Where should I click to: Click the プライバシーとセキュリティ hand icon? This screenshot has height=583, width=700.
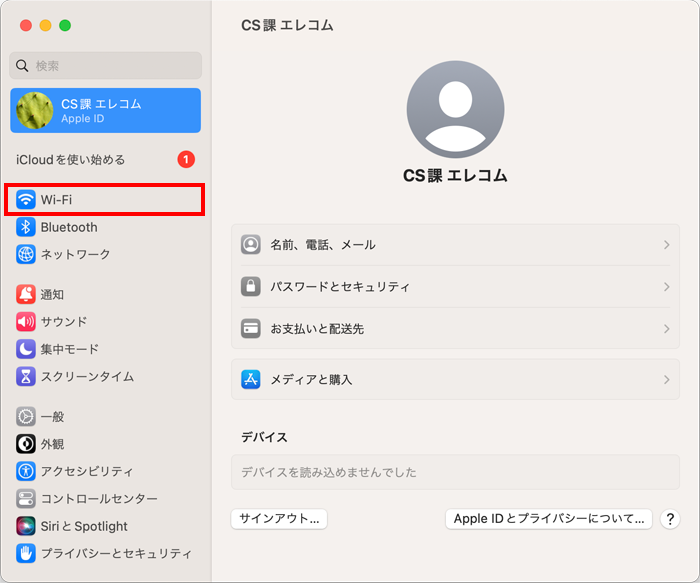26,554
